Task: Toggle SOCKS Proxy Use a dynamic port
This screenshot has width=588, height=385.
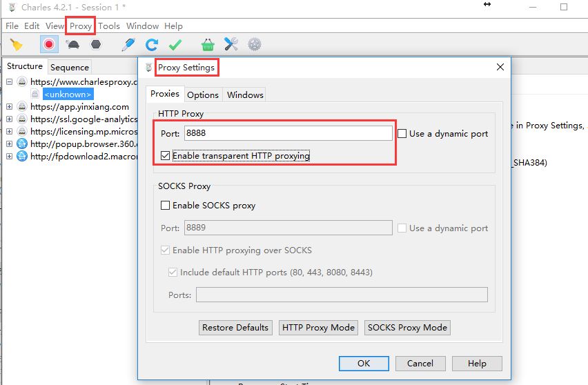Action: [x=402, y=228]
